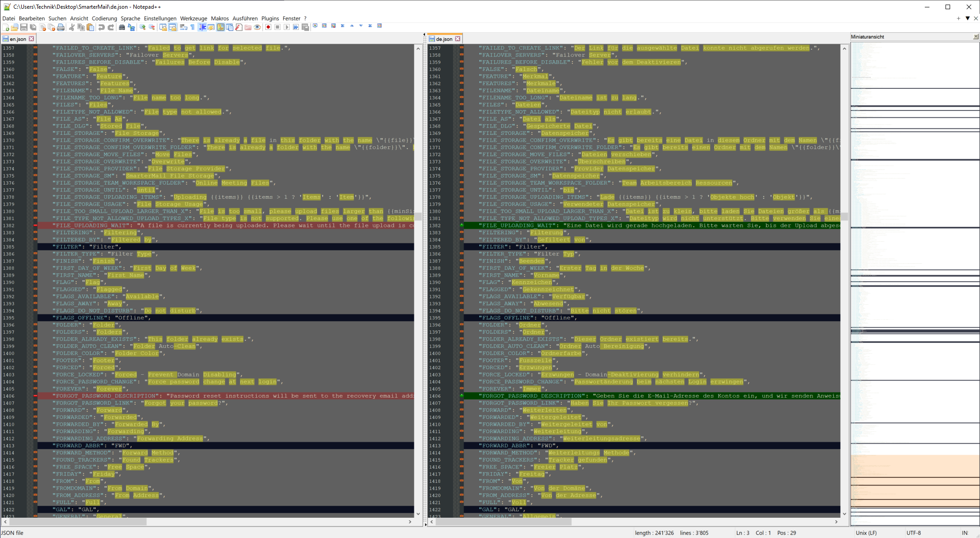Run the macro multiple times icon

click(x=296, y=27)
